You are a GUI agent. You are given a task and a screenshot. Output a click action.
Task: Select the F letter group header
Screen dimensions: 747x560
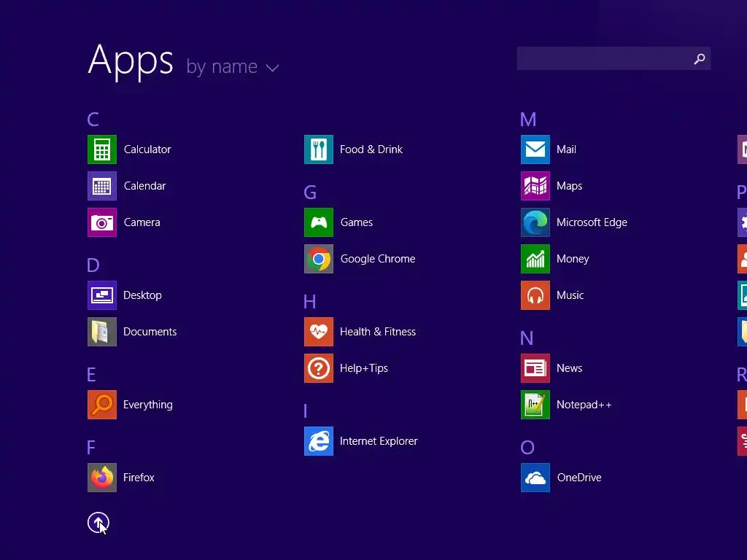(x=91, y=447)
